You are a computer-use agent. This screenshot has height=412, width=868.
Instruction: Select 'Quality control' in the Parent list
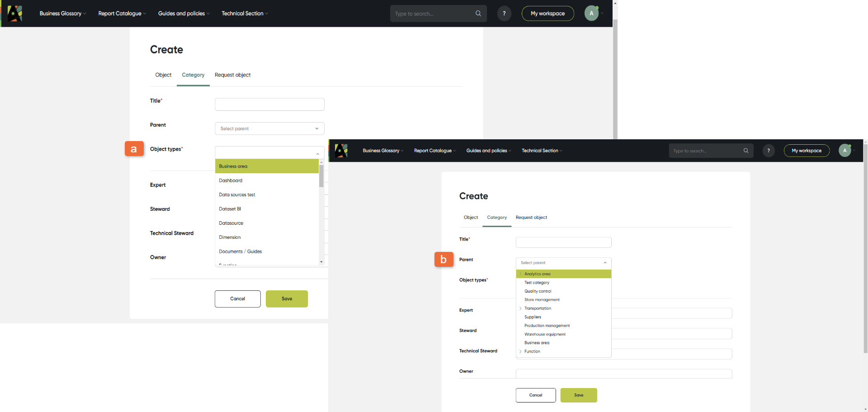[x=538, y=291]
